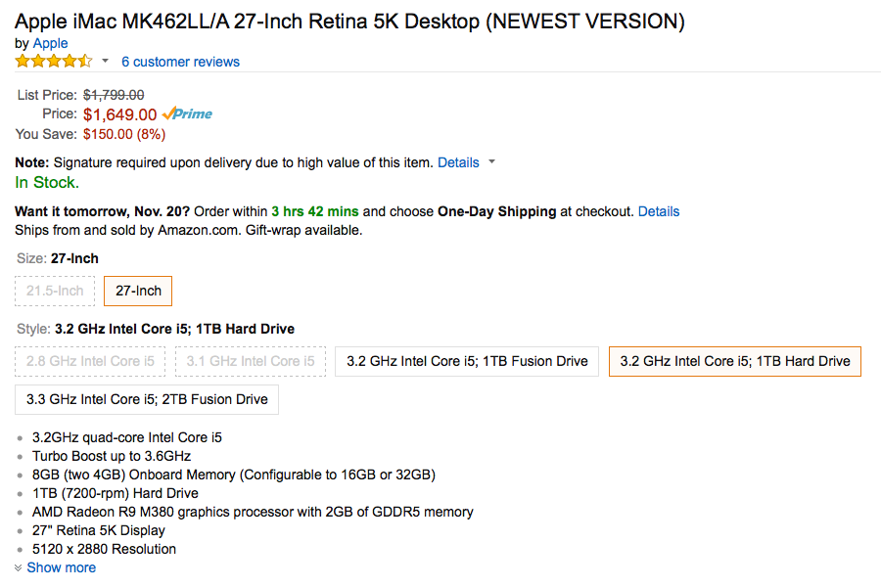Expand features with Show more
The height and width of the screenshot is (588, 881).
(x=62, y=567)
